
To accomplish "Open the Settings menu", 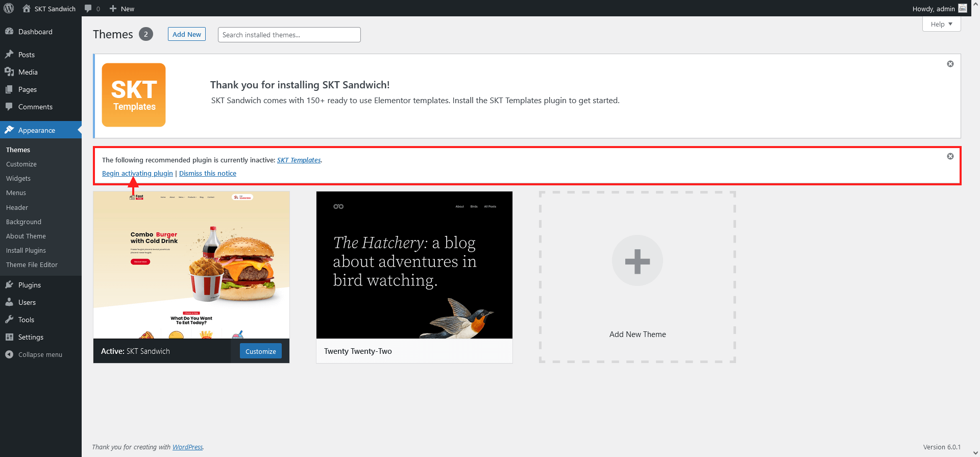I will [41, 337].
